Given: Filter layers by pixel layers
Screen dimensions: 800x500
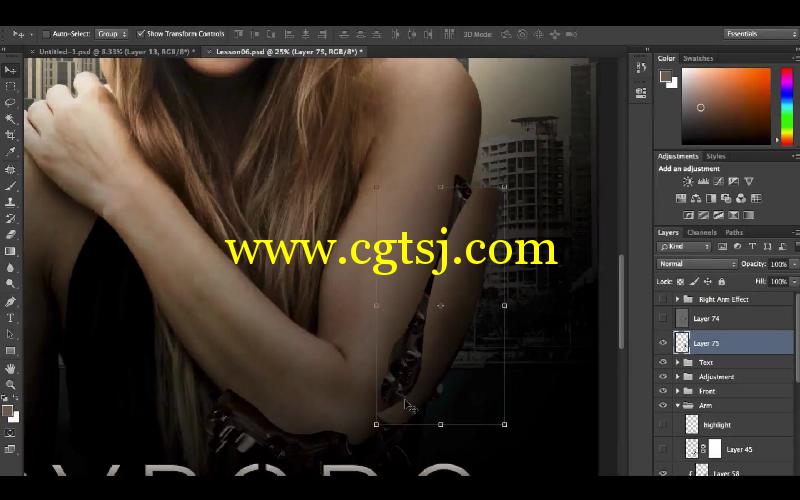Looking at the screenshot, I should [722, 246].
